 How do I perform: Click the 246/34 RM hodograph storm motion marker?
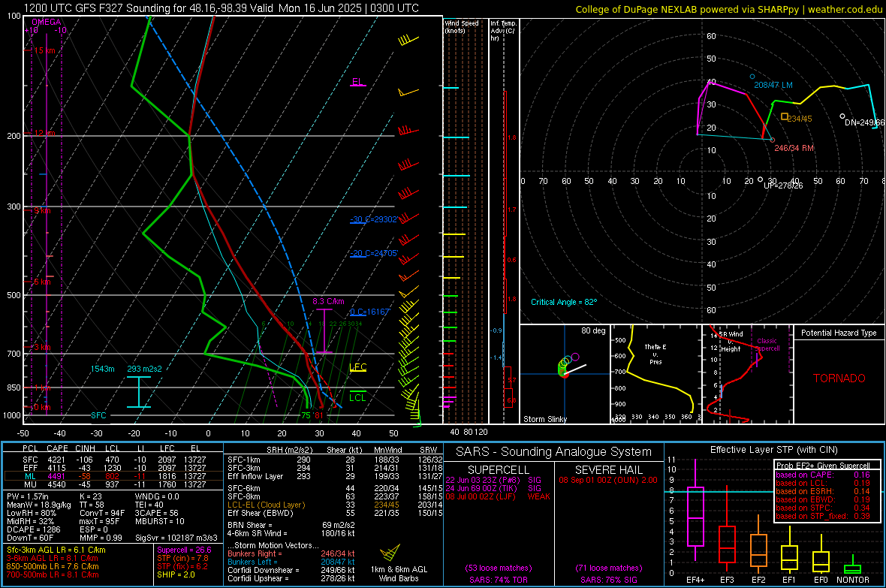773,140
